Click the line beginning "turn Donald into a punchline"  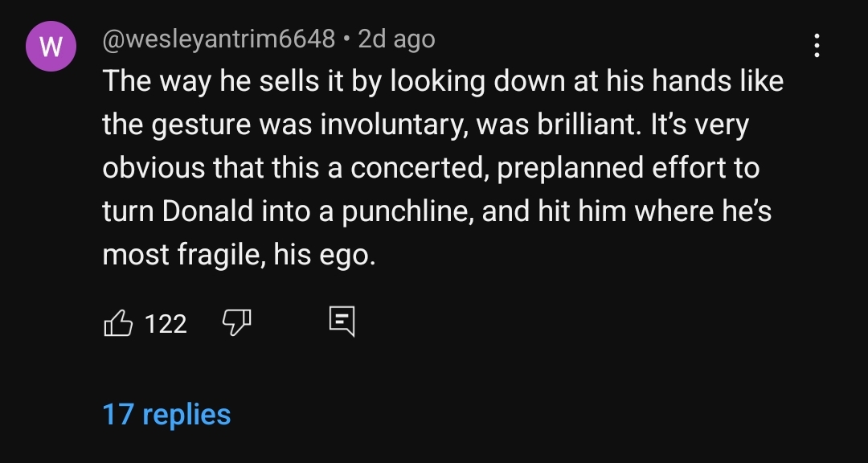coord(436,212)
